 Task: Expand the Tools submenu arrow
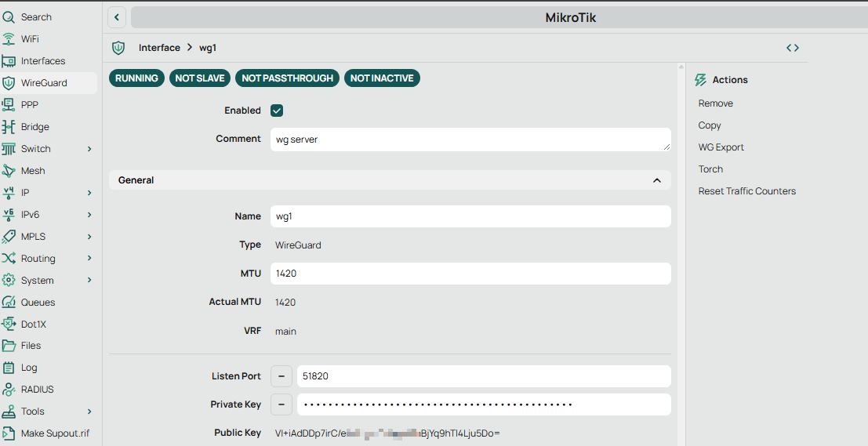89,412
